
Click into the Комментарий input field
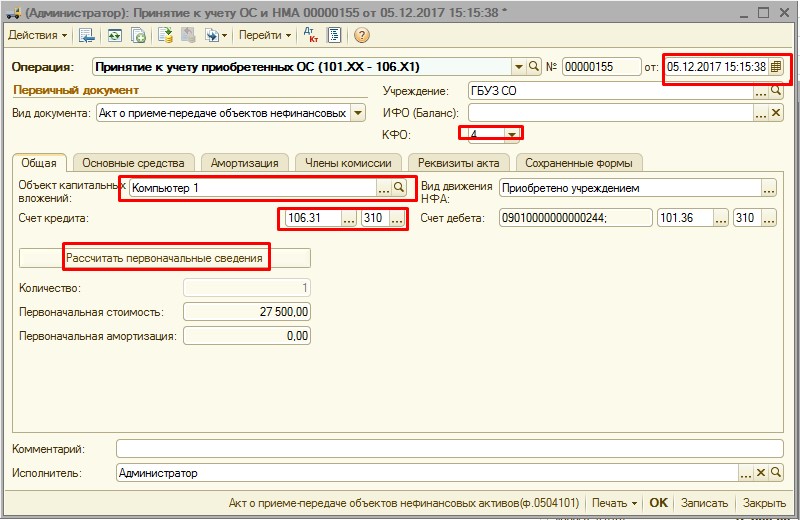447,449
